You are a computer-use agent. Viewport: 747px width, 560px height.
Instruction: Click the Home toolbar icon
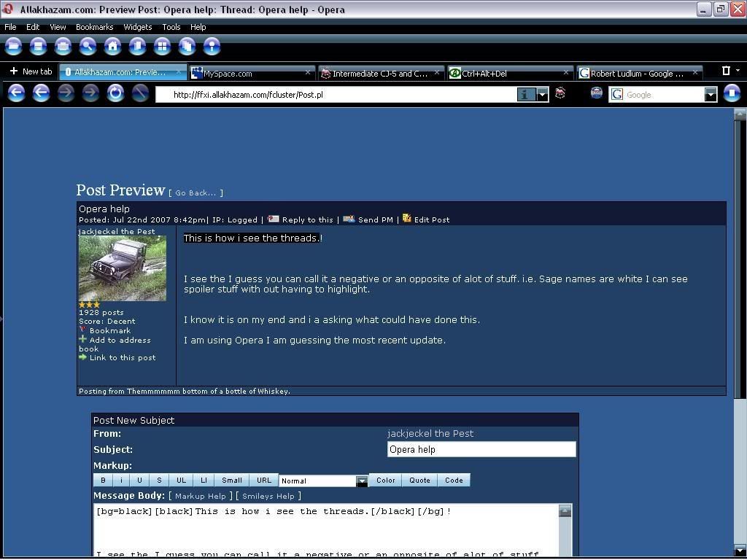112,47
